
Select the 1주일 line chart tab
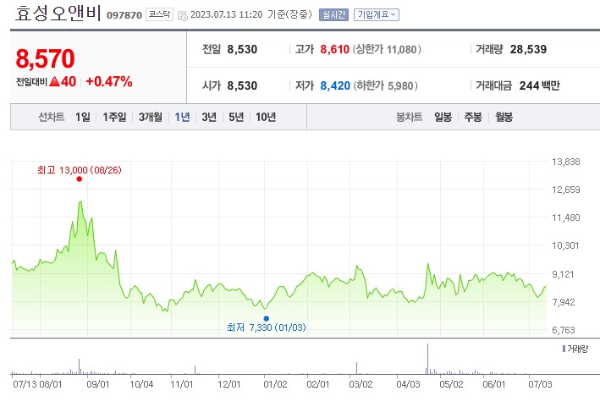[114, 117]
